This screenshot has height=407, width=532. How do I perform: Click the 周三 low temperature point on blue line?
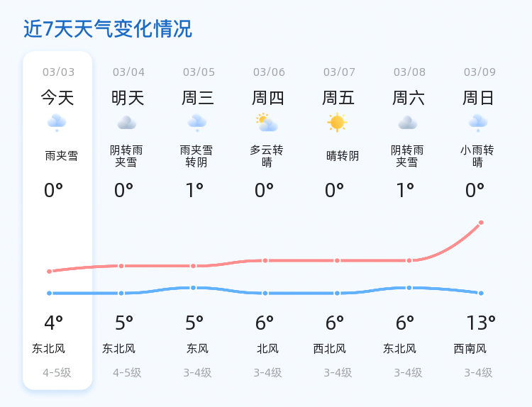193,288
